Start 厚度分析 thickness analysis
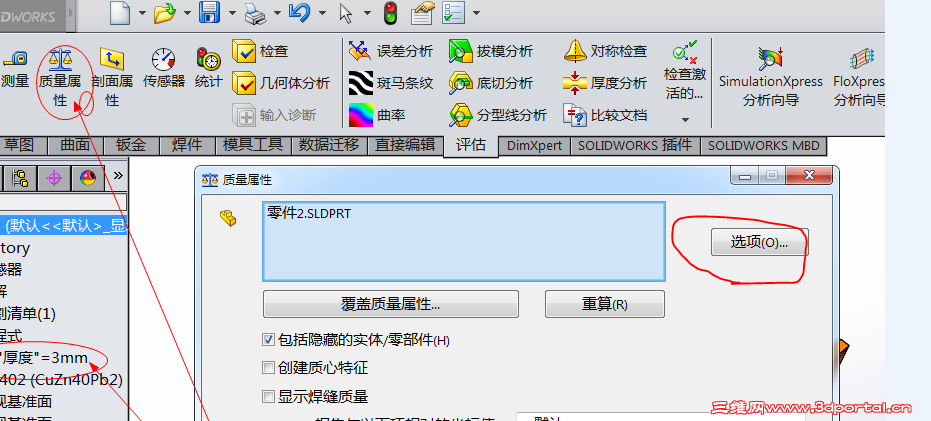This screenshot has height=421, width=931. [604, 83]
